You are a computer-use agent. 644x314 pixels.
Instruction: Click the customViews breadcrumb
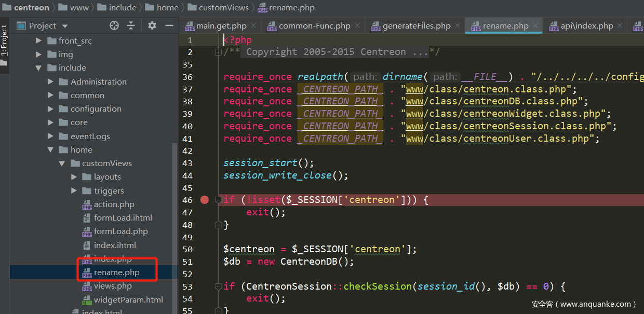224,7
